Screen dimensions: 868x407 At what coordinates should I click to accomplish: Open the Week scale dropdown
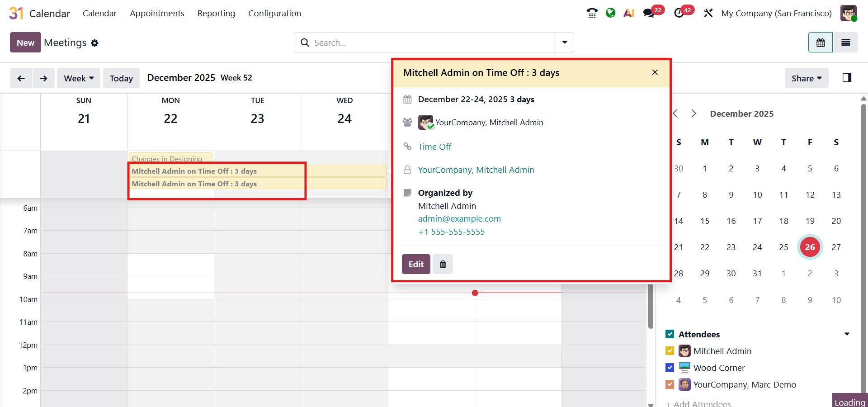pos(79,78)
